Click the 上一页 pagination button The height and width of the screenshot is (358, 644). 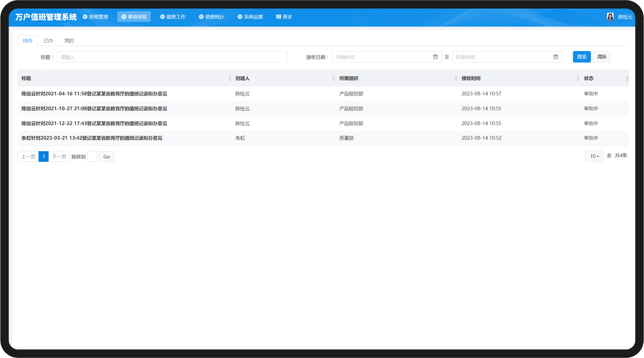28,156
